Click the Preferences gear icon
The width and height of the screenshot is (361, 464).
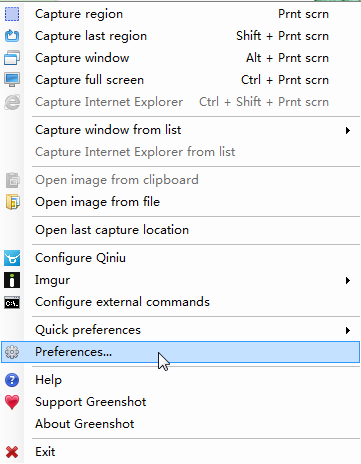click(x=12, y=352)
